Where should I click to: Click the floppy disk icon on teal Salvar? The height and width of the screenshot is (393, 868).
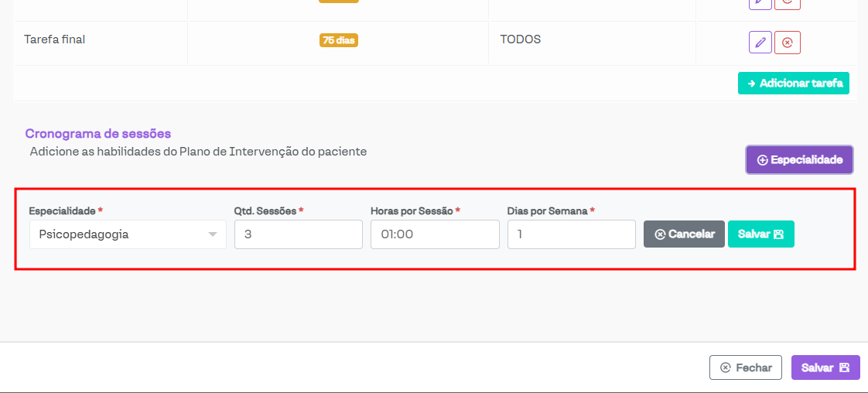(x=778, y=234)
